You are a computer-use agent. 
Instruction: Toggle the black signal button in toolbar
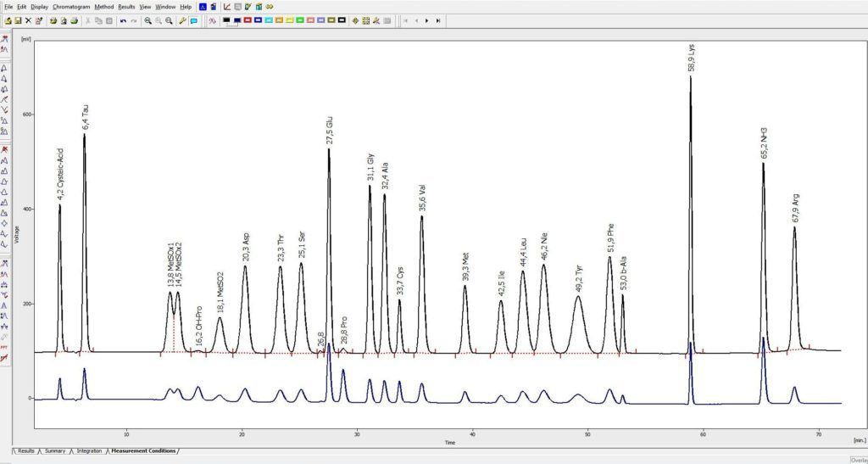point(226,20)
